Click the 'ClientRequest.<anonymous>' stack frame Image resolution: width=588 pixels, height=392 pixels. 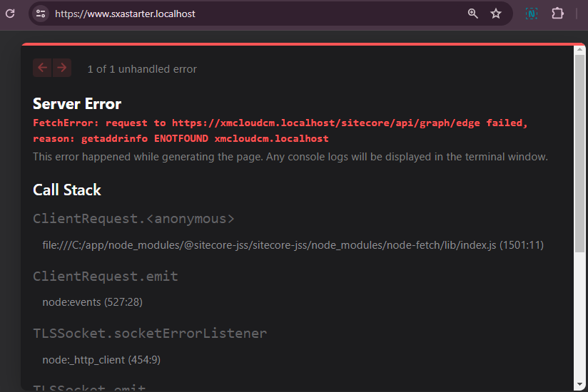coord(133,218)
